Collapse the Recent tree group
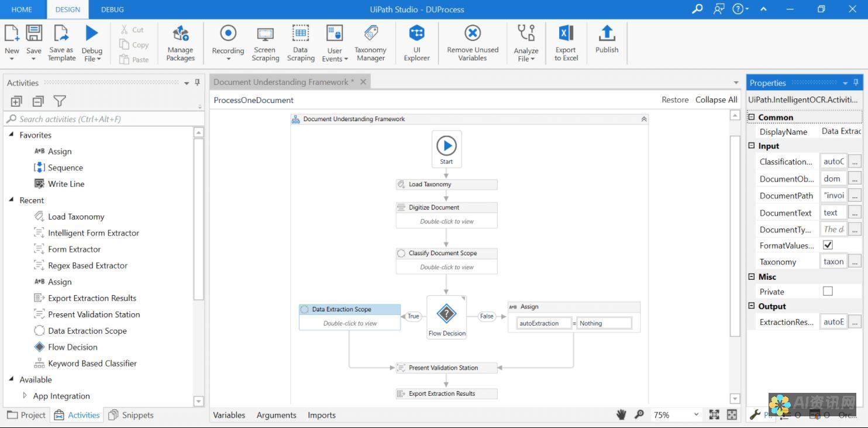The height and width of the screenshot is (428, 868). tap(11, 200)
